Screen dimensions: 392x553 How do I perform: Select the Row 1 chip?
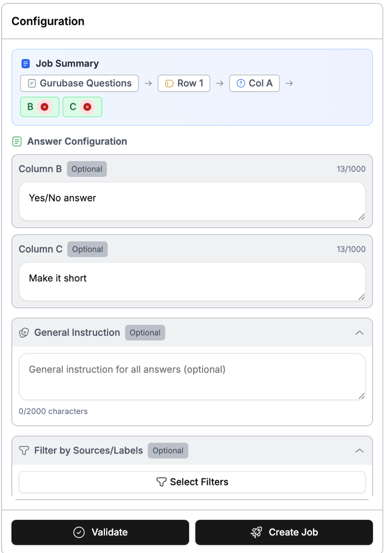click(184, 83)
